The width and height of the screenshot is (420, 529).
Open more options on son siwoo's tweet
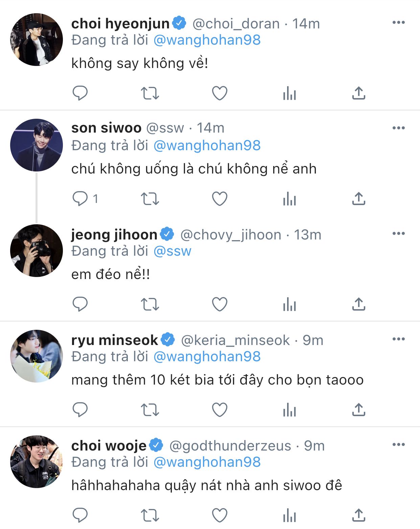point(398,128)
